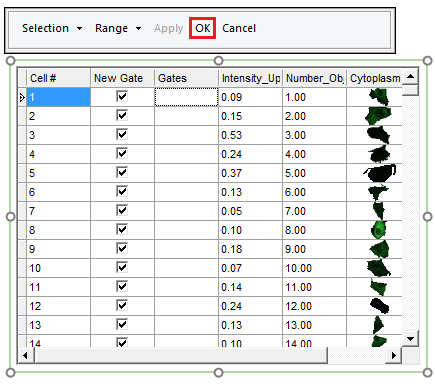The height and width of the screenshot is (387, 435).
Task: Open the Selection dropdown menu
Action: (52, 28)
